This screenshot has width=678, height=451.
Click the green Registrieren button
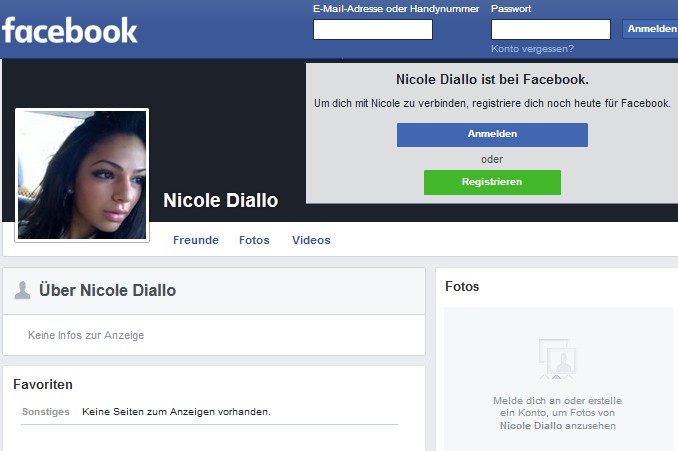click(x=492, y=182)
